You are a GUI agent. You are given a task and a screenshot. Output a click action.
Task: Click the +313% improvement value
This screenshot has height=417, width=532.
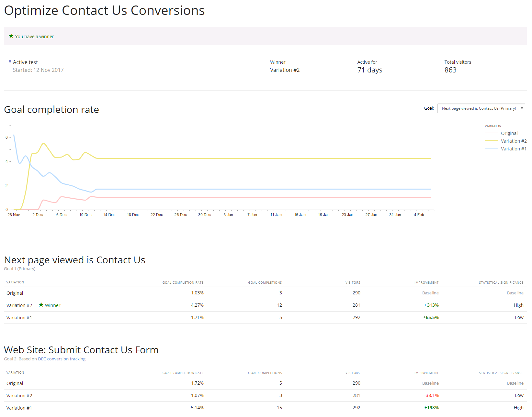[431, 305]
